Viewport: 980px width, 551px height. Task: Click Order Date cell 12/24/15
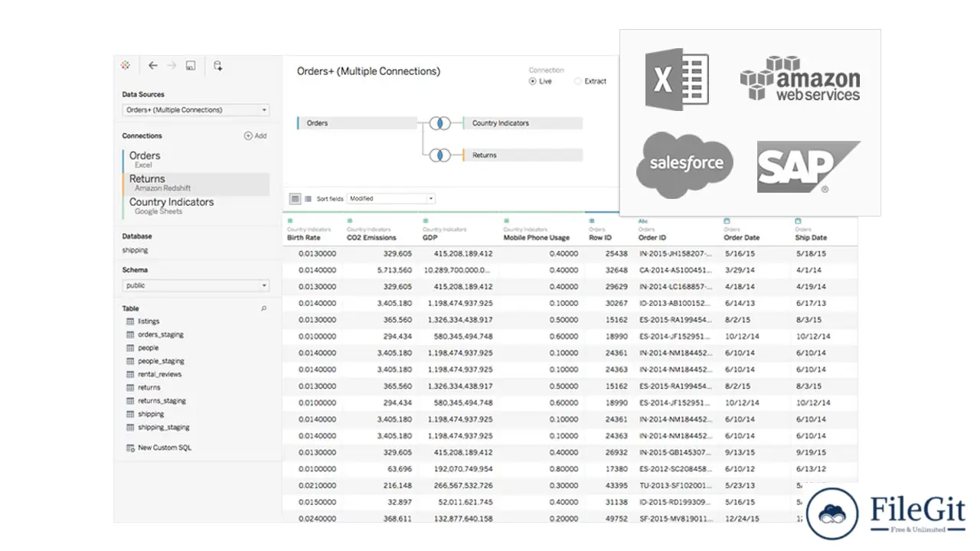pos(741,518)
